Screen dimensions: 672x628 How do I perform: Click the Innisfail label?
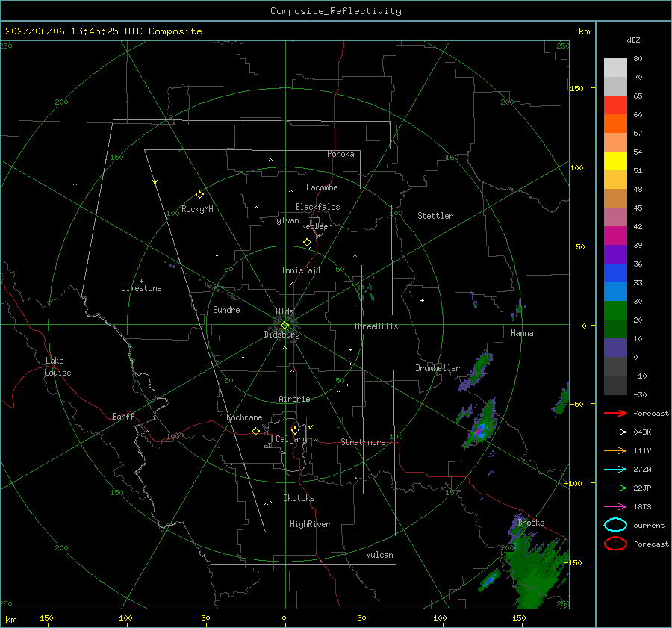pyautogui.click(x=301, y=270)
